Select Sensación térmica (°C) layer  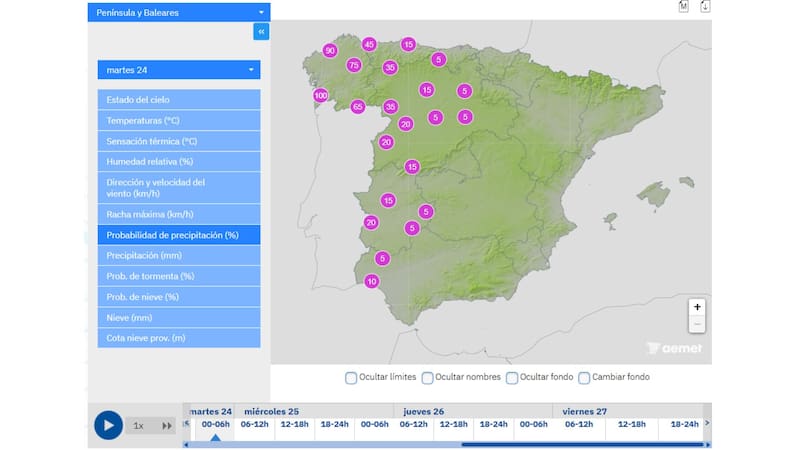coord(179,141)
